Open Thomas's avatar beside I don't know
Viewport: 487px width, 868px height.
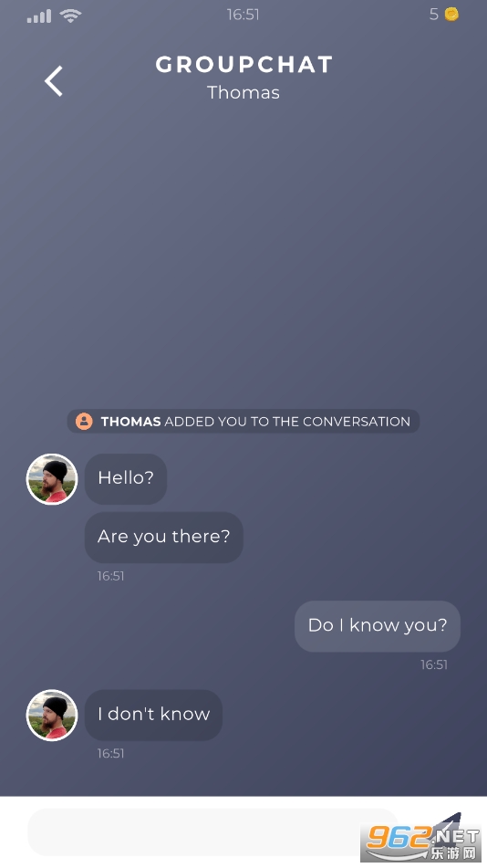click(52, 715)
